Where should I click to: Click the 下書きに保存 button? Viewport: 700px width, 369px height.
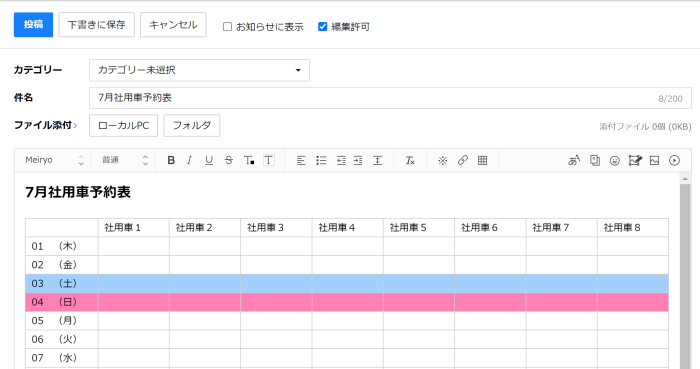[96, 25]
